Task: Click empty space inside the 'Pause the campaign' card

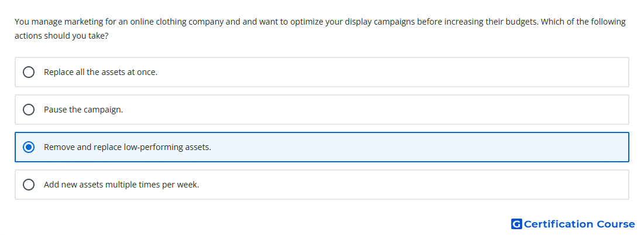Action: (x=369, y=110)
